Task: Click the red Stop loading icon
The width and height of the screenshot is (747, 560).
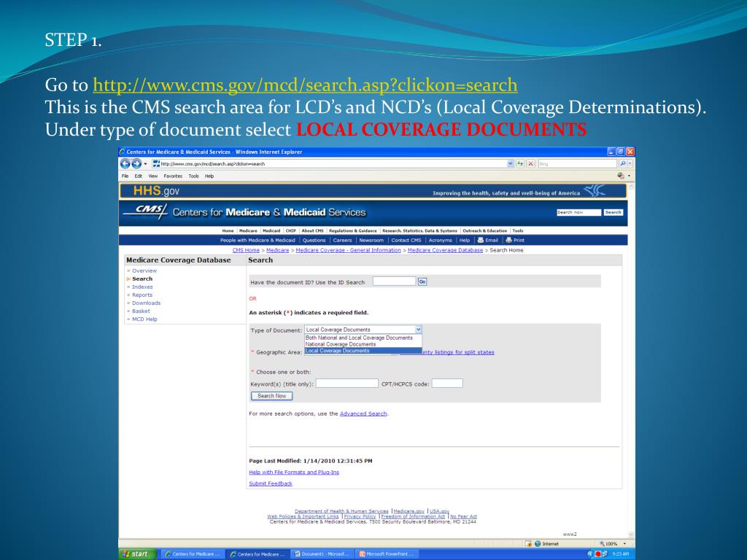Action: (x=531, y=164)
